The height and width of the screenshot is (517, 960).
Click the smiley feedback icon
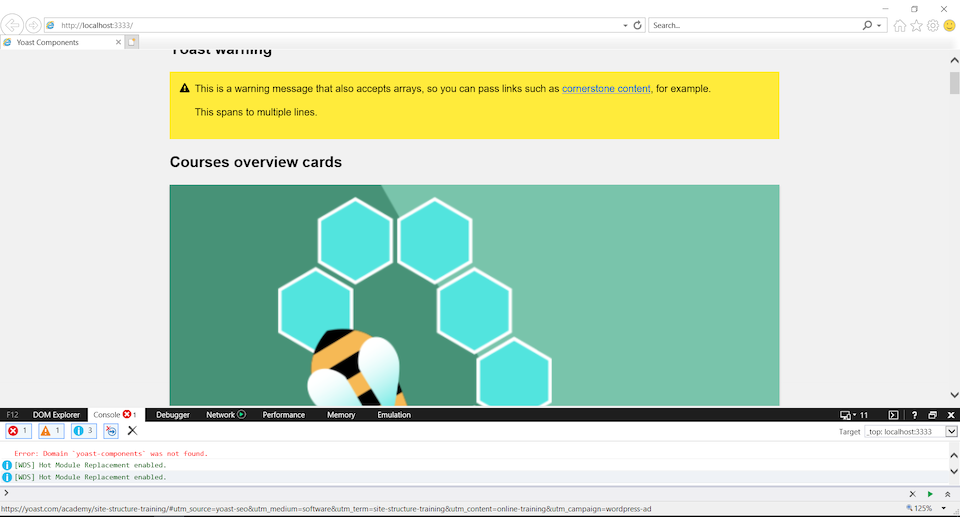click(949, 26)
